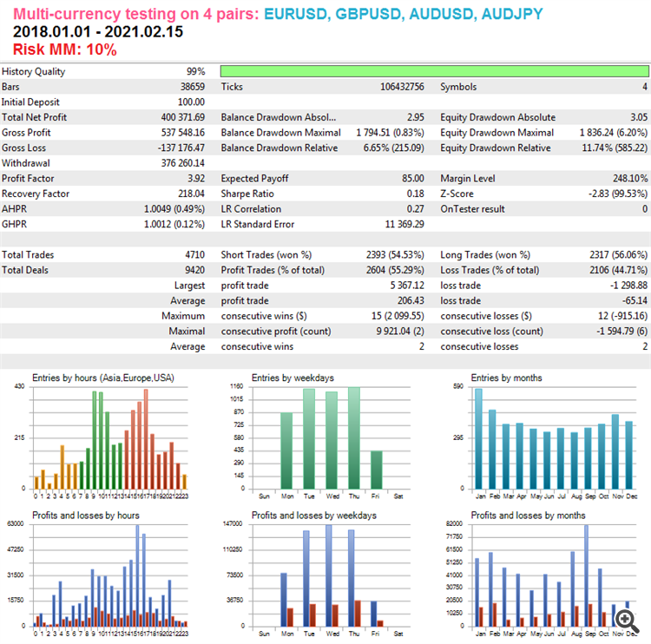Screen dimensions: 651x644
Task: Select Total Deals value '9420'
Action: click(194, 270)
